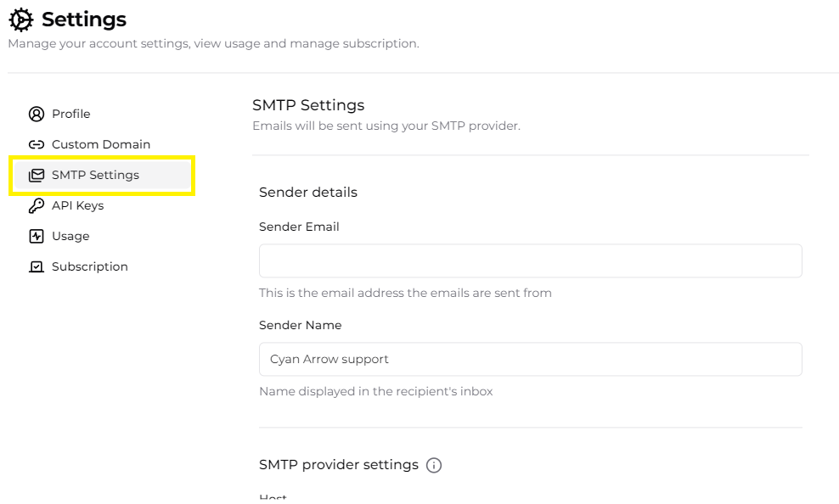The image size is (839, 504).
Task: Click the API Keys key icon
Action: click(x=36, y=205)
